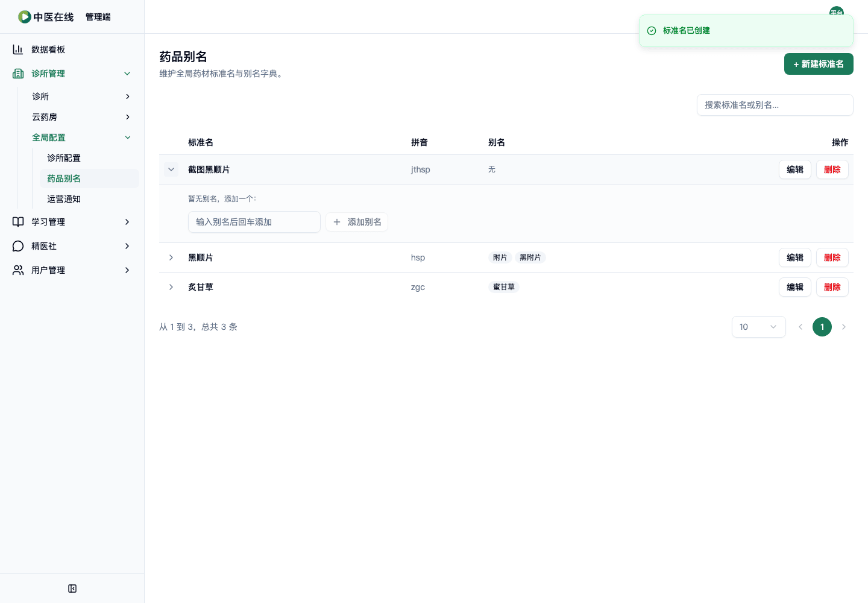Delete the 黑顺片 entry
Image resolution: width=868 pixels, height=603 pixels.
coord(832,257)
